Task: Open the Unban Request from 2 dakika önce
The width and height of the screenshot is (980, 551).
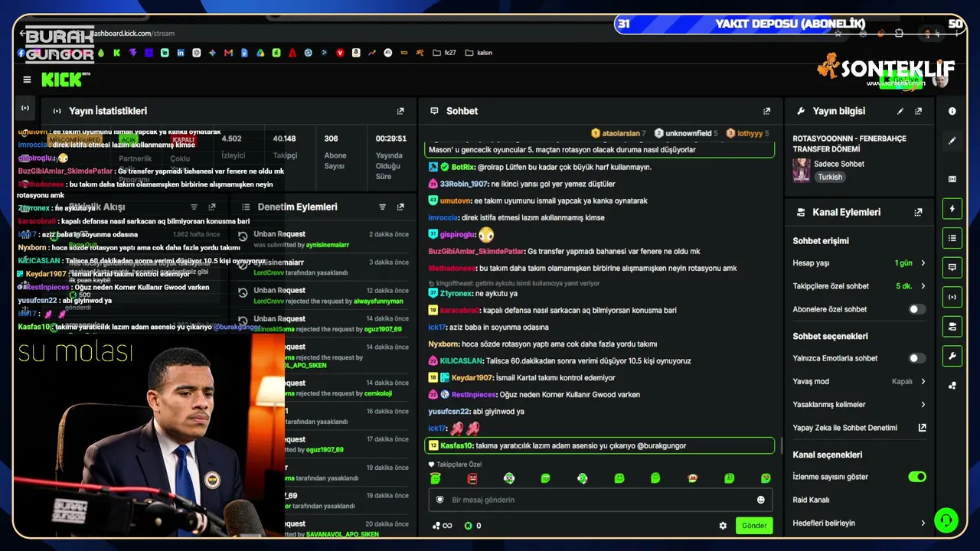Action: coord(323,239)
